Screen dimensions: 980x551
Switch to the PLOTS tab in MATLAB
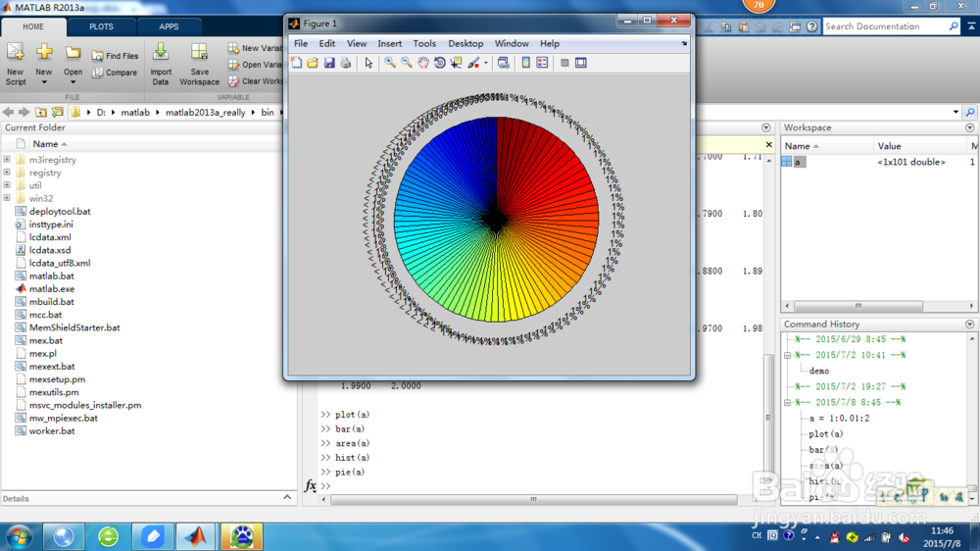(101, 26)
